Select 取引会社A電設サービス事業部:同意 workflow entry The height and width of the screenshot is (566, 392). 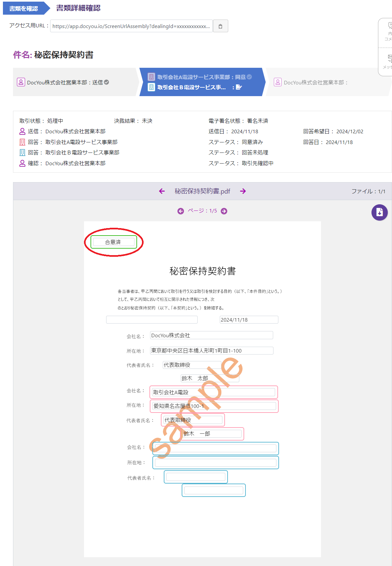tap(200, 77)
